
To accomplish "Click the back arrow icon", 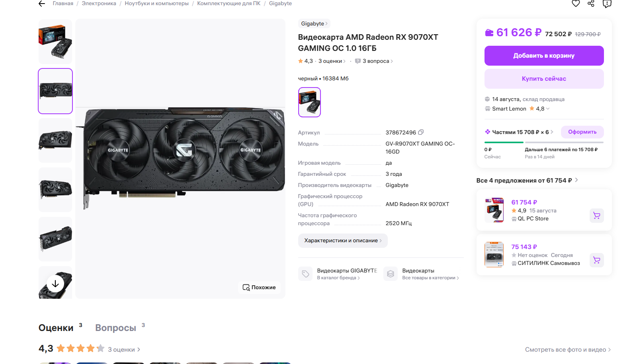I will tap(42, 4).
